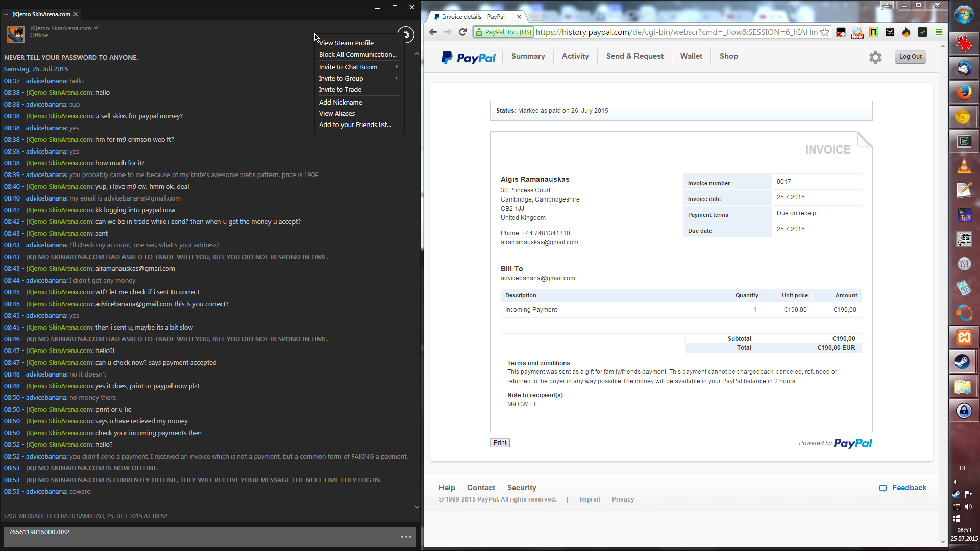
Task: Click the Steam chat message input field
Action: [x=202, y=536]
